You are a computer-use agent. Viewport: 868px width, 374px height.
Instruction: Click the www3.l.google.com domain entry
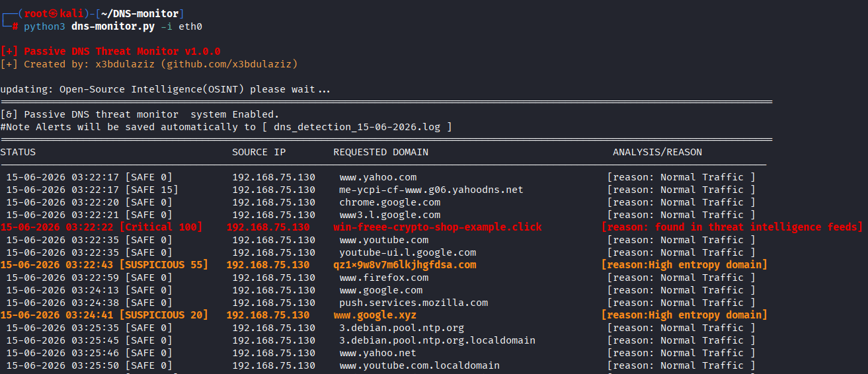390,215
